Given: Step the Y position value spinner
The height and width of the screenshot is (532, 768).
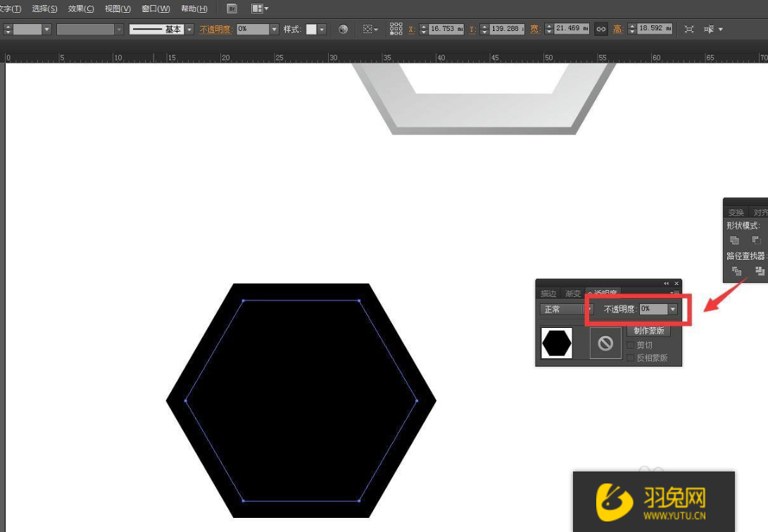Looking at the screenshot, I should point(484,30).
